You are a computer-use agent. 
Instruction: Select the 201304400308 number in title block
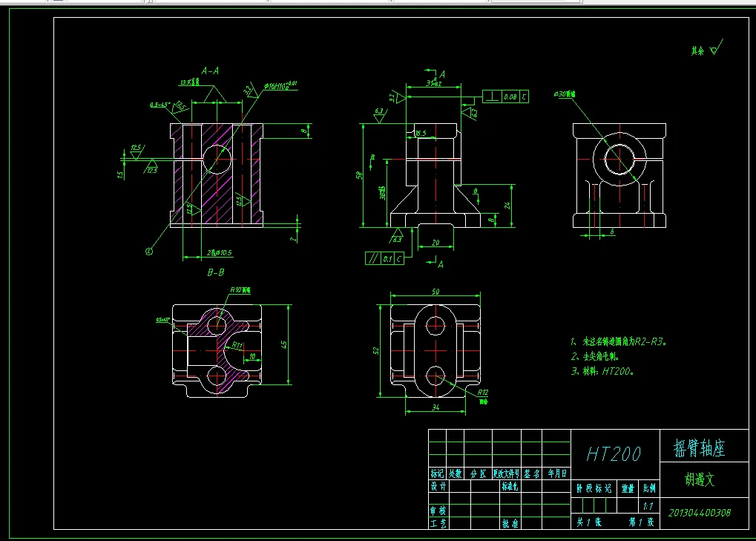699,513
